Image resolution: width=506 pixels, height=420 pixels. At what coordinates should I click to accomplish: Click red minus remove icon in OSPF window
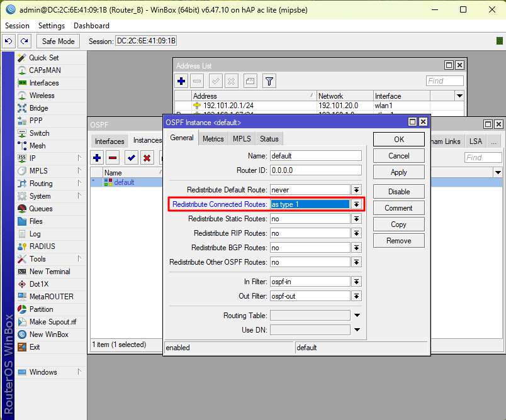113,158
